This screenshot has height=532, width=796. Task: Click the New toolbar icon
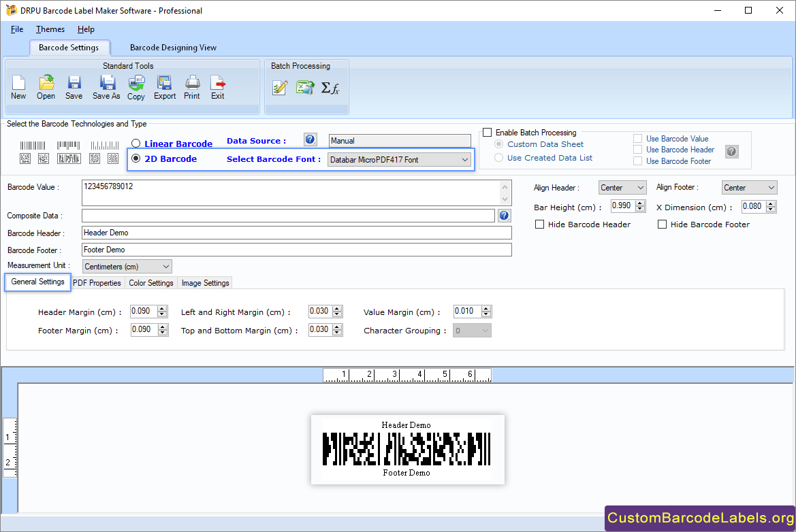18,87
